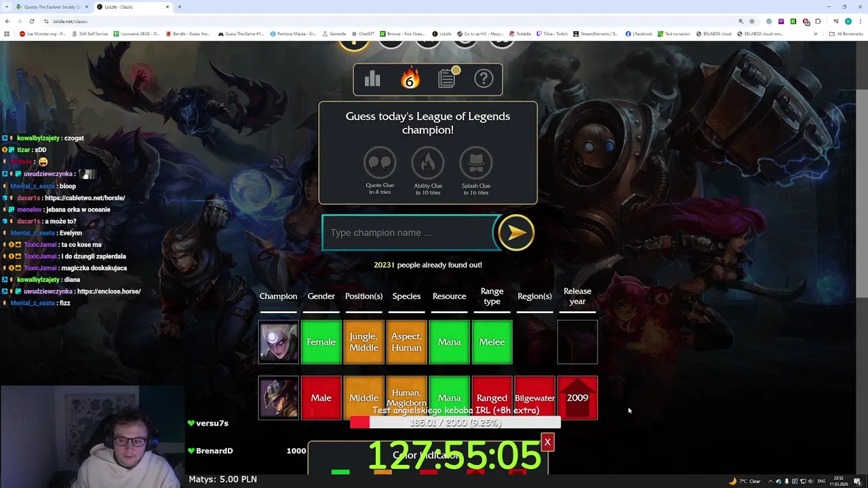Reload the current page
868x488 pixels.
(31, 21)
